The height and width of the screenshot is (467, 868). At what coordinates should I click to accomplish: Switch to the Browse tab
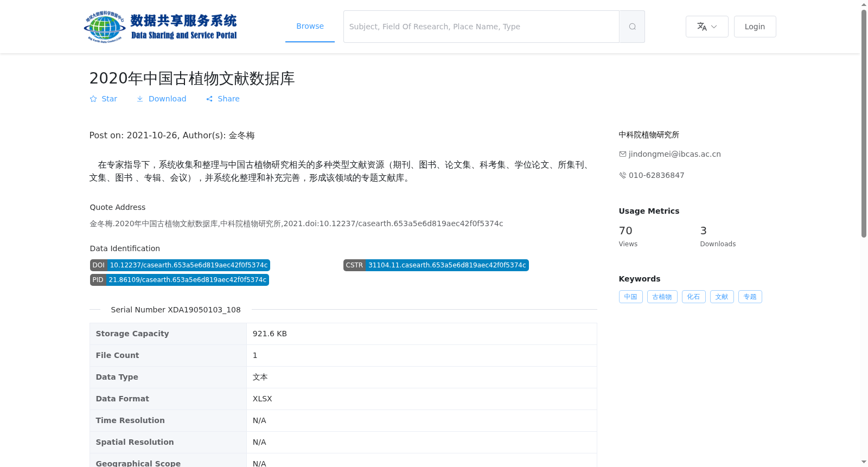(x=310, y=26)
